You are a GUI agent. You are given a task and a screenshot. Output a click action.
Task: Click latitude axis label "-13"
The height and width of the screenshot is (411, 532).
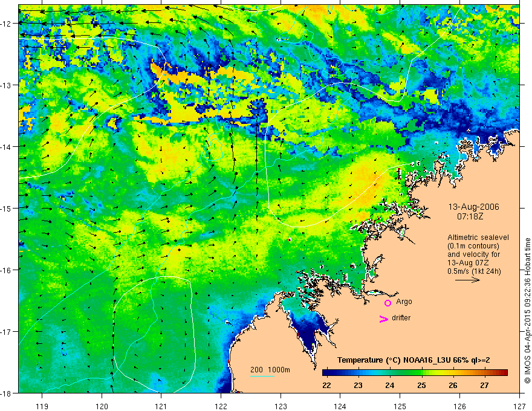pyautogui.click(x=6, y=85)
